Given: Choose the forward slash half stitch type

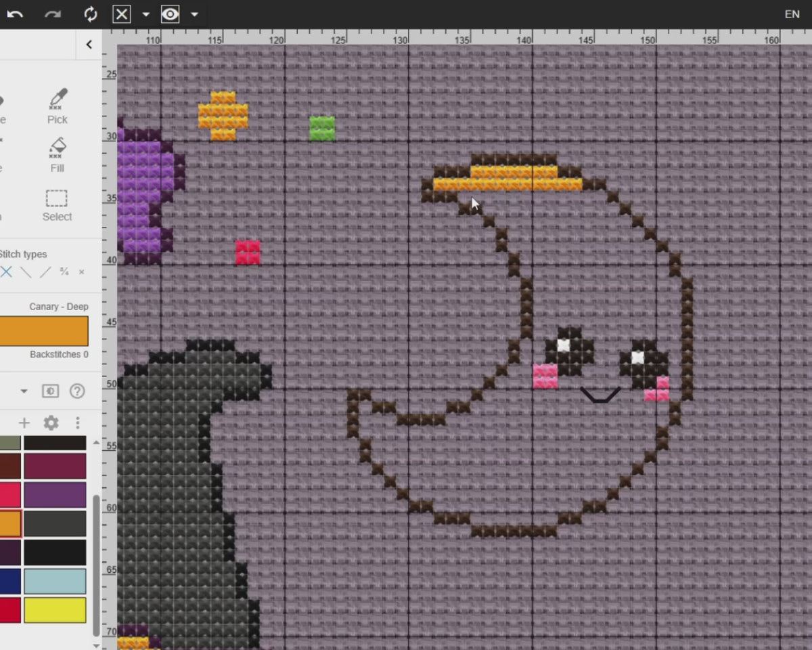Looking at the screenshot, I should tap(45, 272).
